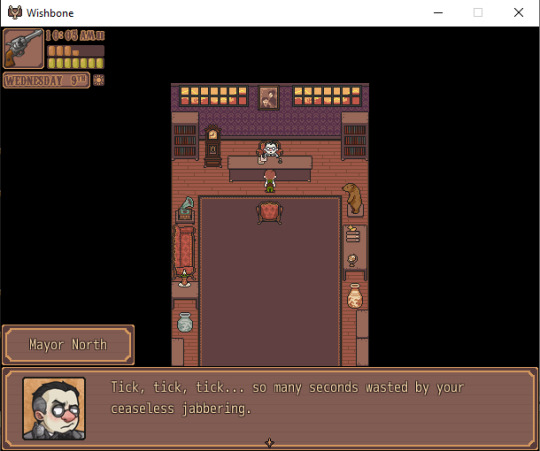This screenshot has width=540, height=451.
Task: Click the green ammo bar
Action: [x=76, y=63]
